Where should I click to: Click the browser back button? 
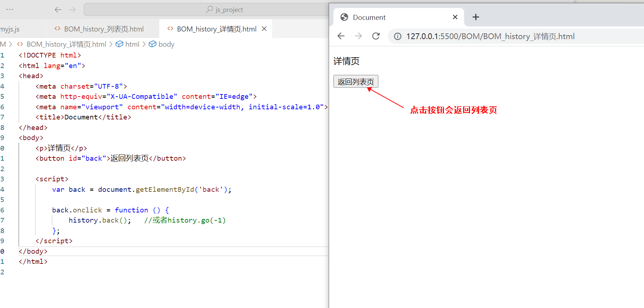[341, 36]
